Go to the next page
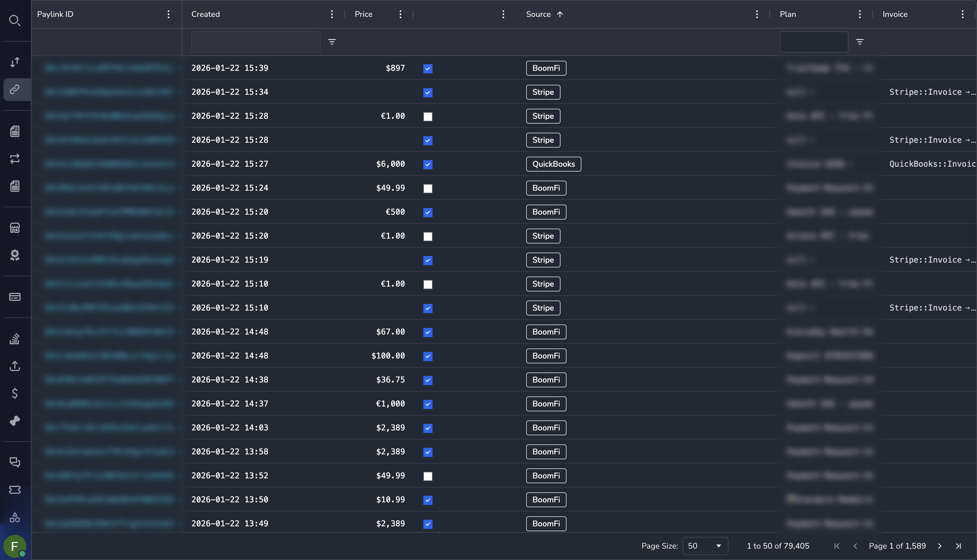 click(x=940, y=546)
